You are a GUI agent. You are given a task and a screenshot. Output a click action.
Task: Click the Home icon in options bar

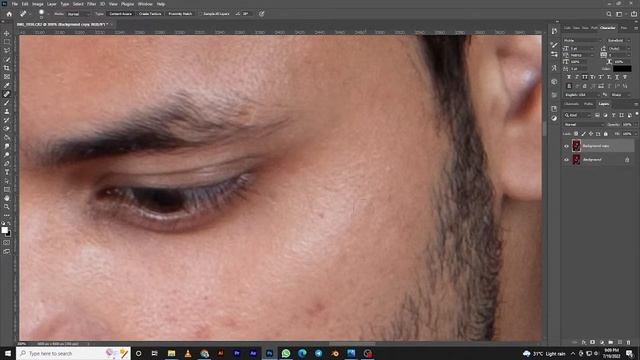[9, 14]
